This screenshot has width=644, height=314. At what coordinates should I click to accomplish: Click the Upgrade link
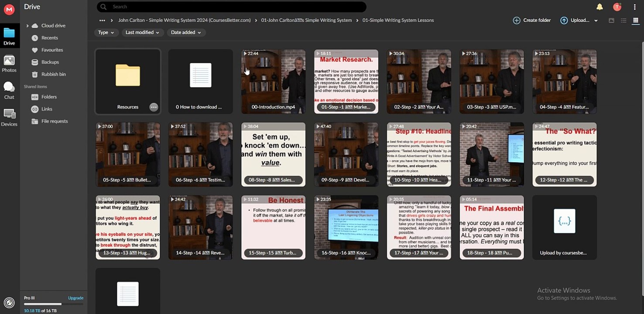(x=75, y=298)
